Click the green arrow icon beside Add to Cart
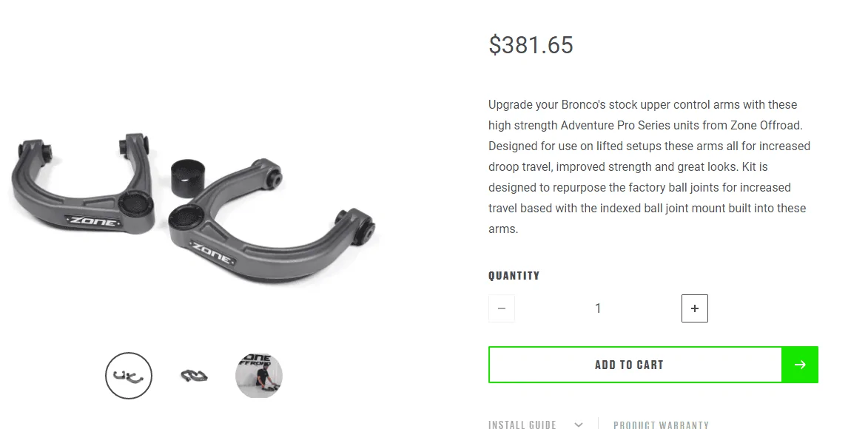 coord(800,365)
